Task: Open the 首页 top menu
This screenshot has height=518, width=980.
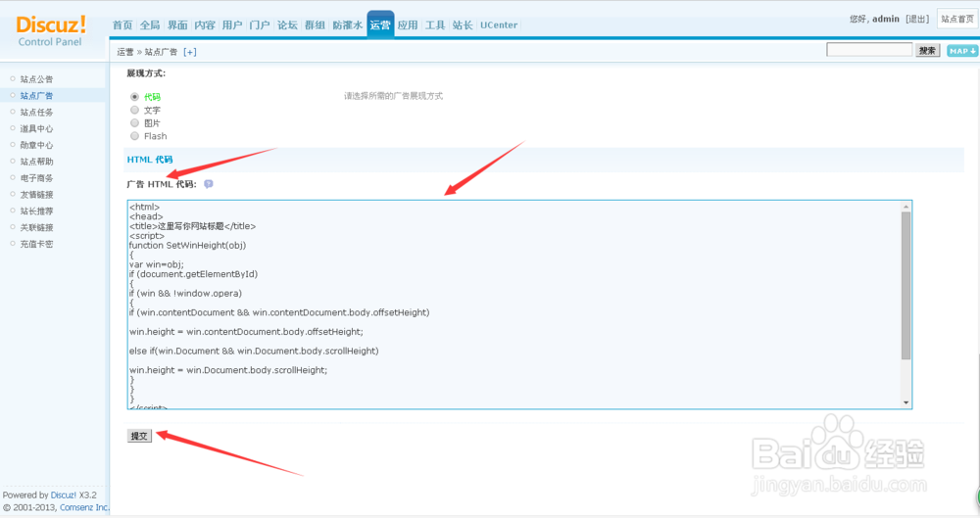Action: 122,25
